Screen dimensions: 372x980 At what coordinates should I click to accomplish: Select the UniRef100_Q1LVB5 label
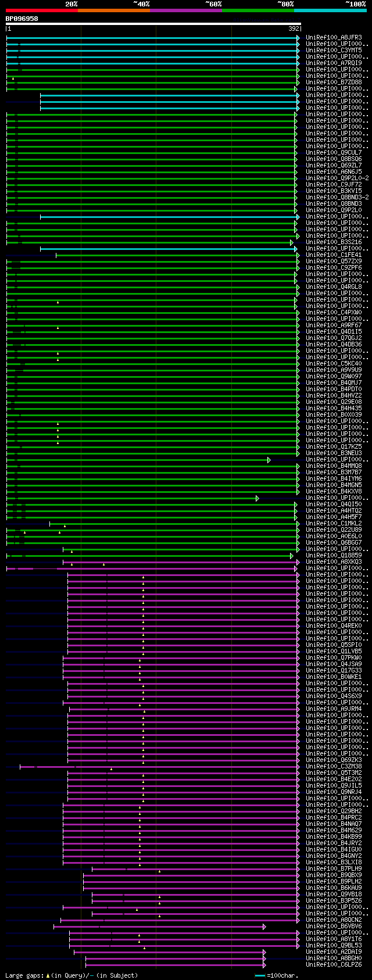pyautogui.click(x=334, y=652)
